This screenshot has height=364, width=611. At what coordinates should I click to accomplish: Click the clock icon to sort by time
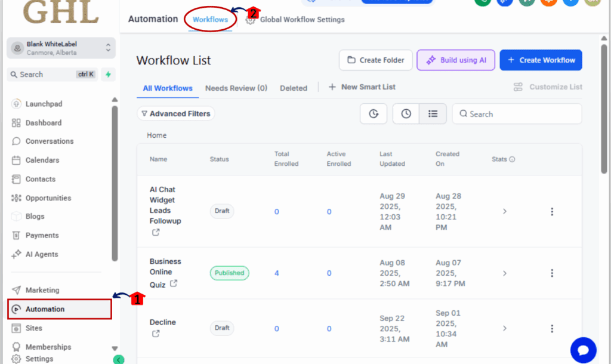[x=406, y=113]
